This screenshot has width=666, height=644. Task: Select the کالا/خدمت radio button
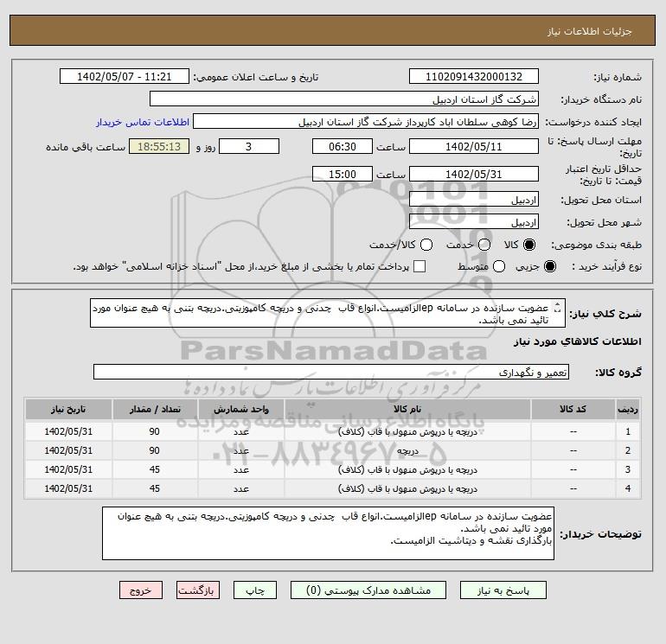(426, 245)
